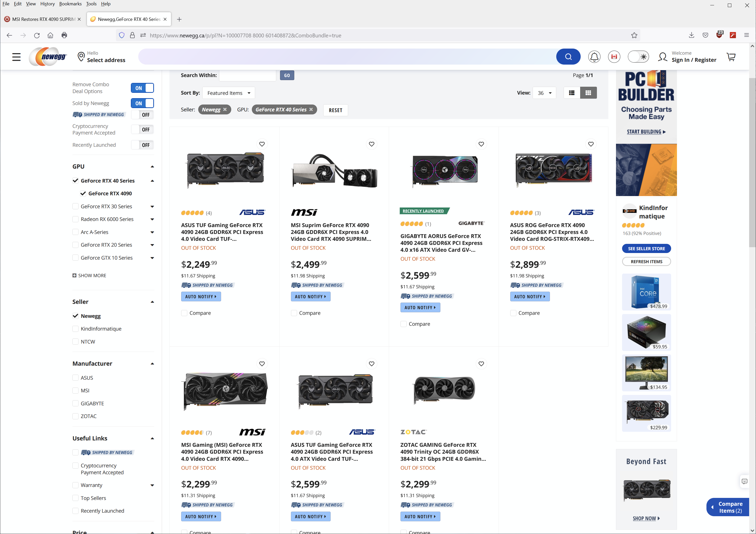Open Compare Items (2) panel
The height and width of the screenshot is (534, 756).
[728, 507]
